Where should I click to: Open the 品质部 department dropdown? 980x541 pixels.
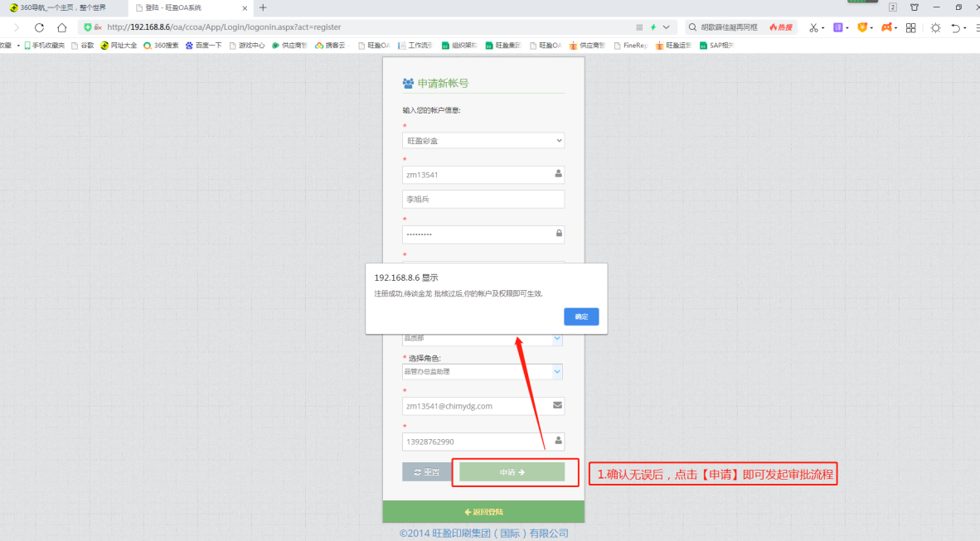coord(482,338)
